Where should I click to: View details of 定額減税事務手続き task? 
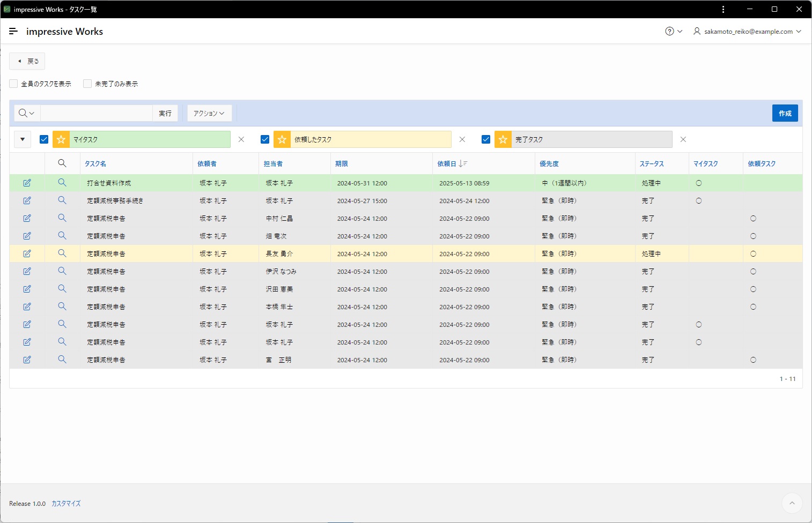[62, 200]
